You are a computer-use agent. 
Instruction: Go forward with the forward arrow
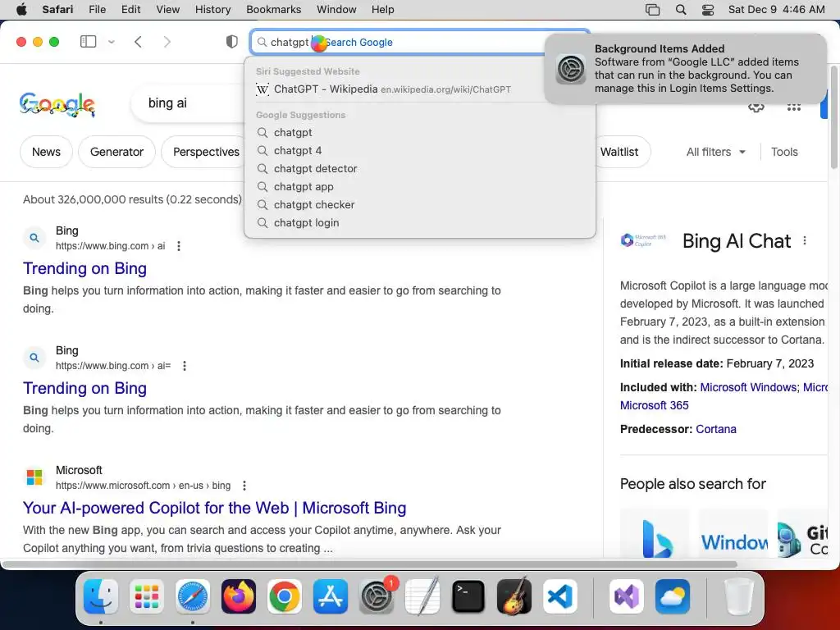(167, 42)
